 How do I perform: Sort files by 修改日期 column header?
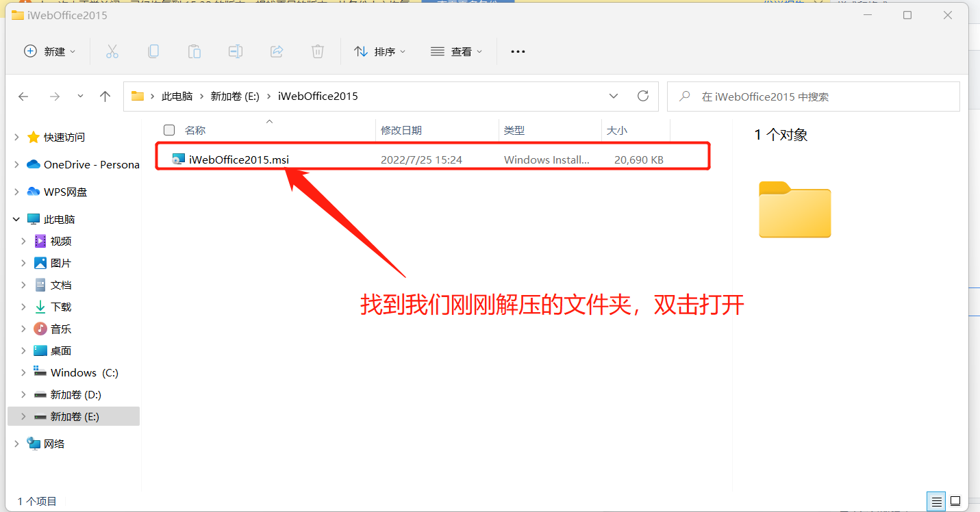pos(401,130)
